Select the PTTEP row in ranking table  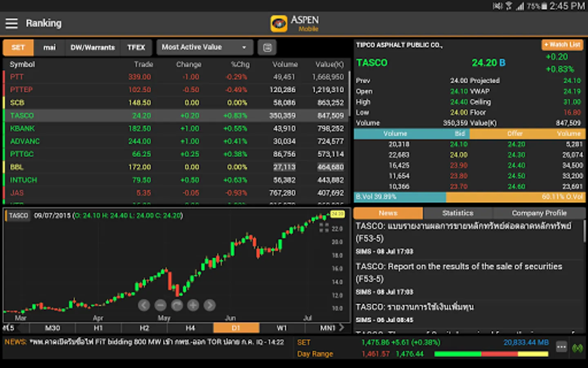point(176,90)
